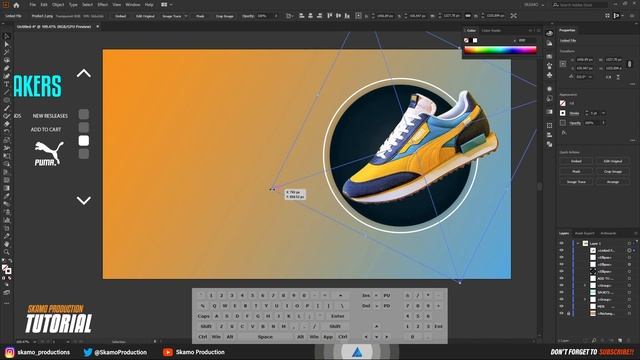Open the Opacity arrow in the control bar
The image size is (640, 360).
[276, 16]
